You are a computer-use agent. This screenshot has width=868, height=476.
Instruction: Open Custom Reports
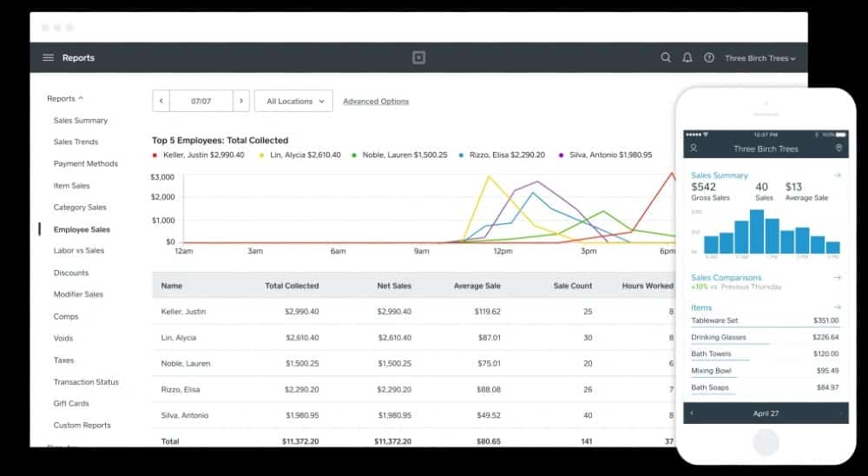click(82, 425)
